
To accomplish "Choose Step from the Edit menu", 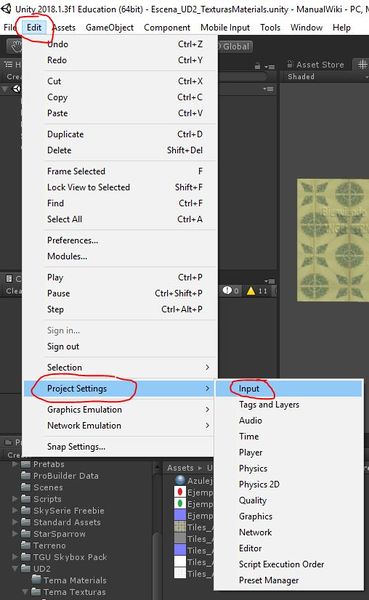I will coord(121,310).
